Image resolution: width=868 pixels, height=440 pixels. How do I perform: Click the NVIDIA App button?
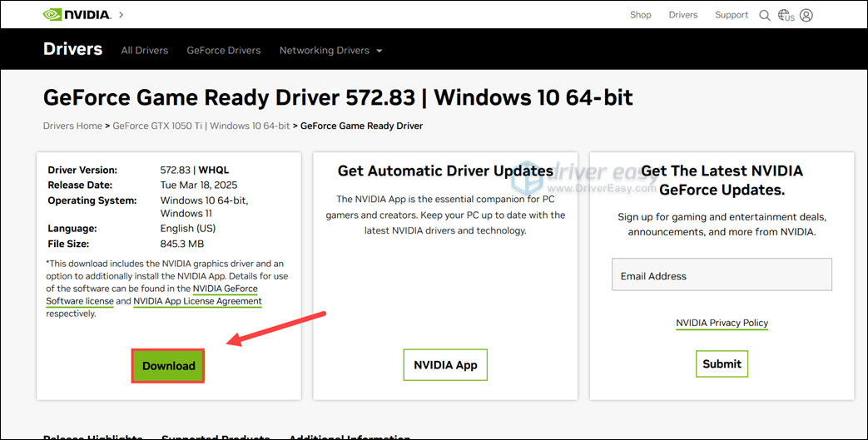point(445,365)
